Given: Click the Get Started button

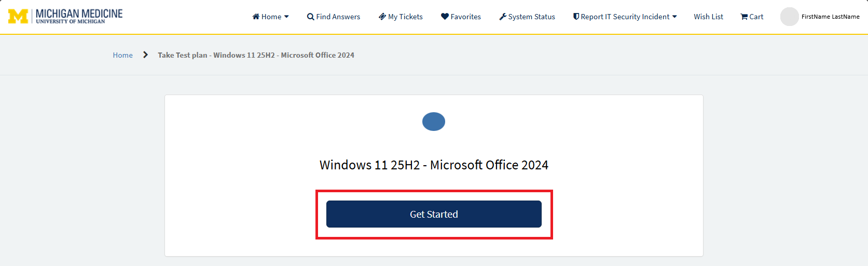Looking at the screenshot, I should point(434,214).
